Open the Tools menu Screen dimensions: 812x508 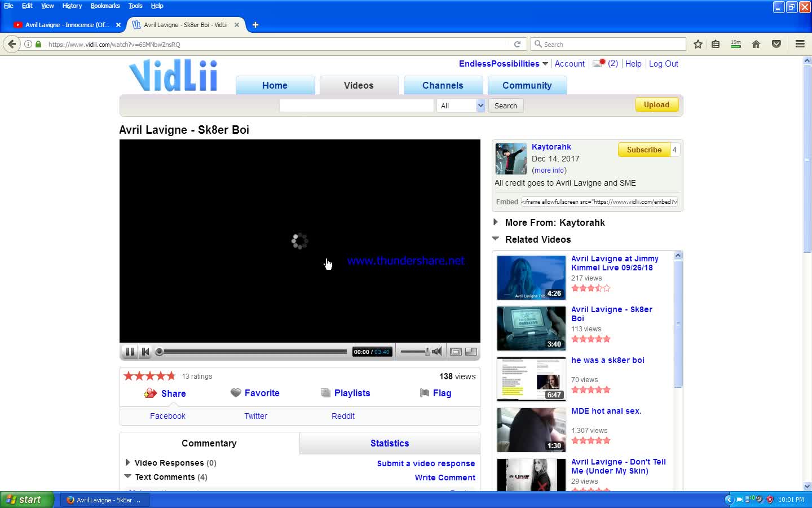[x=135, y=6]
